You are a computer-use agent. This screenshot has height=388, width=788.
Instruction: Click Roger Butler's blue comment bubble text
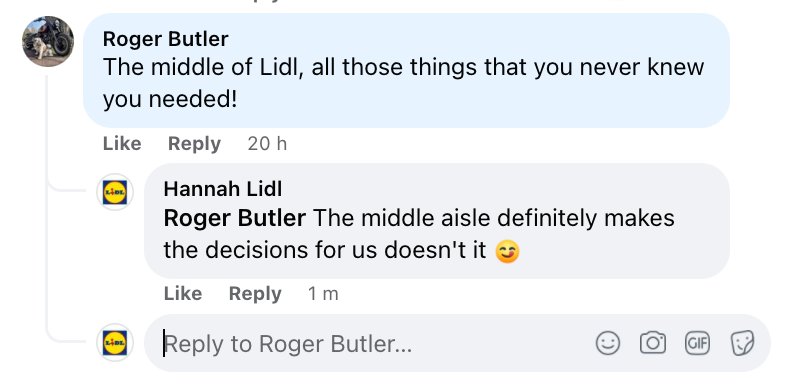[x=404, y=83]
